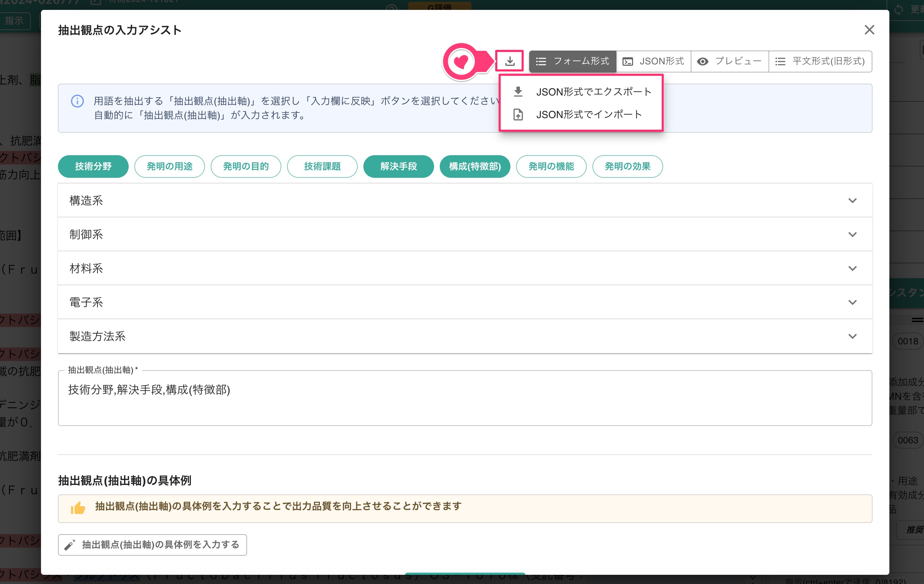This screenshot has width=924, height=584.
Task: Close the 抽出観点の入力アシスト dialog
Action: click(x=869, y=30)
